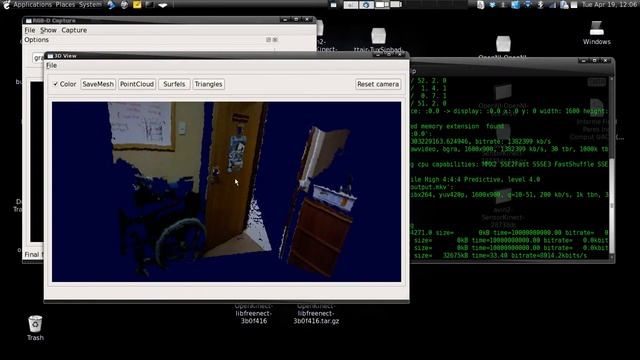The height and width of the screenshot is (360, 640).
Task: Launch the globe icon in top panel
Action: tap(124, 5)
